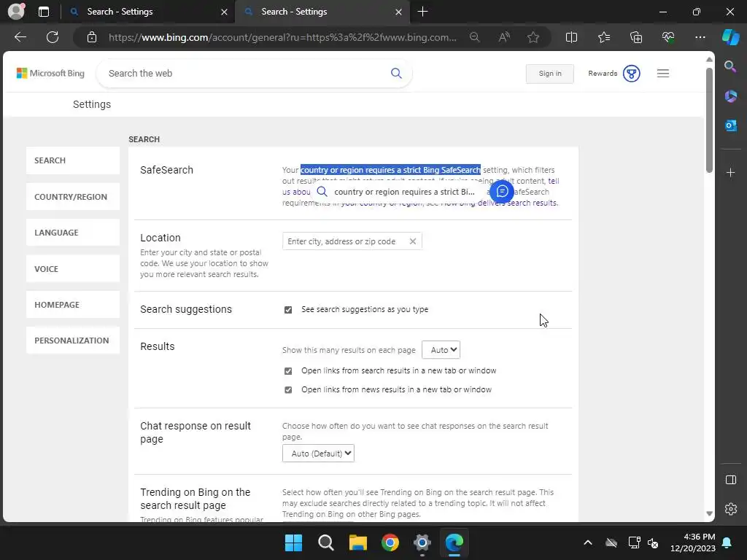Open Windows Settings from taskbar
The image size is (747, 560).
point(422,542)
